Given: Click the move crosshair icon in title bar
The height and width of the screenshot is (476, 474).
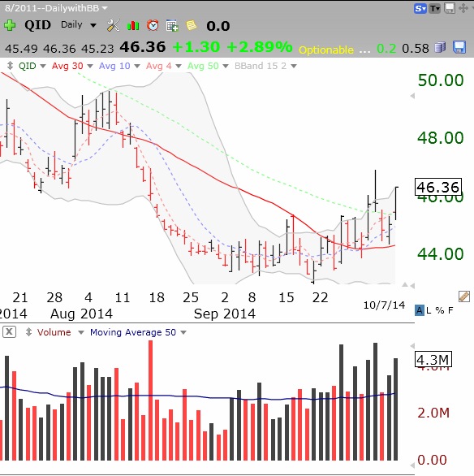Looking at the screenshot, I should click(x=463, y=8).
